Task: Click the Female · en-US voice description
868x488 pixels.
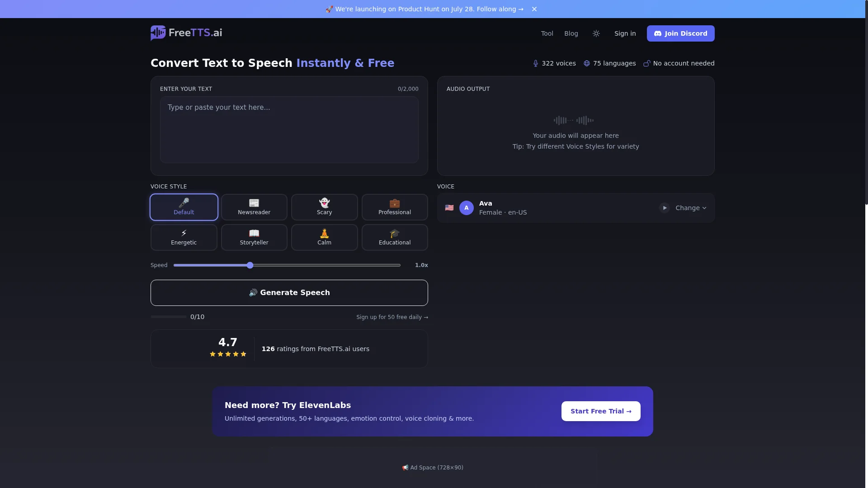Action: (503, 212)
